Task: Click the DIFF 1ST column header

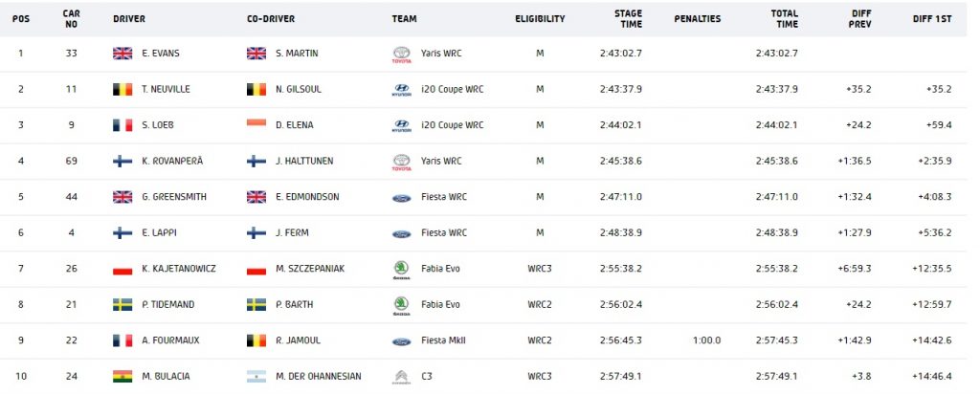Action: pos(932,19)
